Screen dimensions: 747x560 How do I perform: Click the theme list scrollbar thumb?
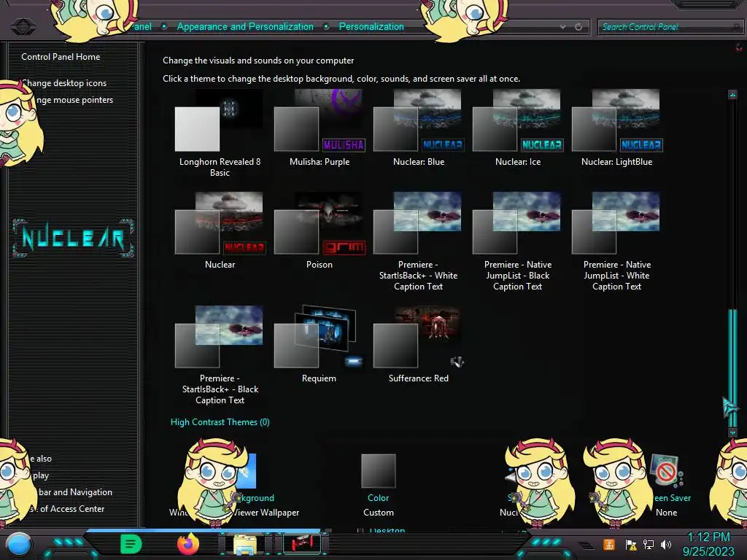732,367
